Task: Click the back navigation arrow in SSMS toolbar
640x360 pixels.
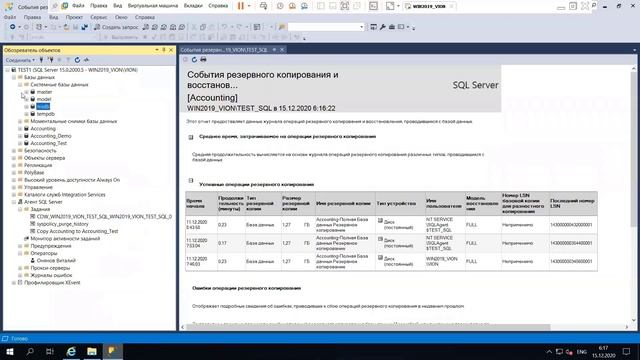Action: pos(13,27)
